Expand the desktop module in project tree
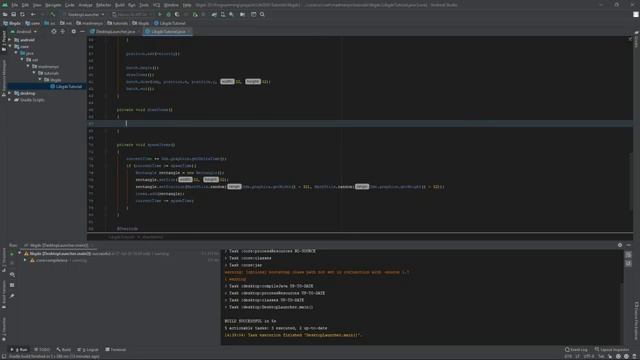Screen dimensions: 640x360 click(10, 93)
